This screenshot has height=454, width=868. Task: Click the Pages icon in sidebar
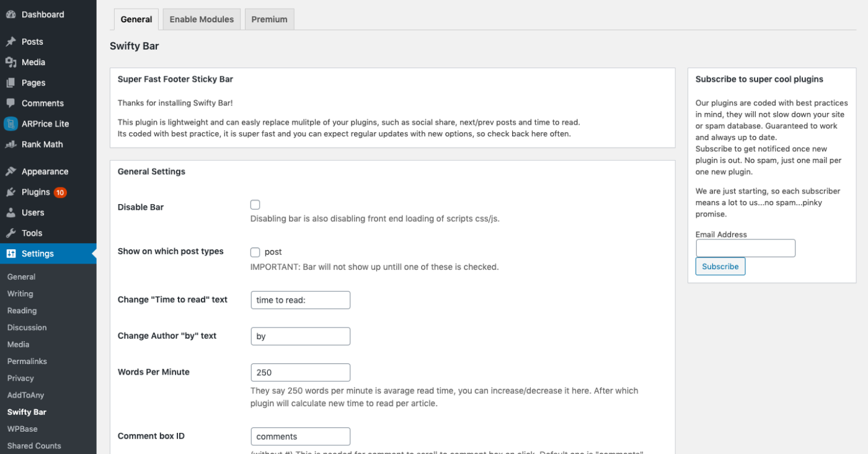pos(11,82)
